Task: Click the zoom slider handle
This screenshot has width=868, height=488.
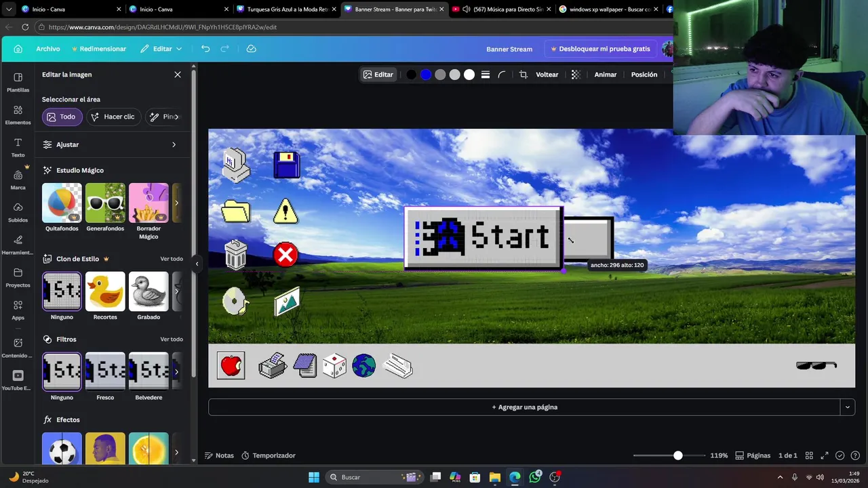Action: pyautogui.click(x=678, y=455)
